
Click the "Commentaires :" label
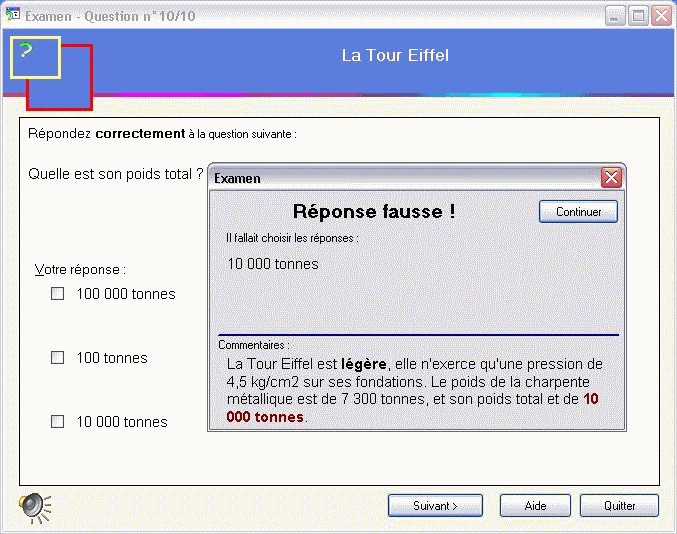point(254,345)
